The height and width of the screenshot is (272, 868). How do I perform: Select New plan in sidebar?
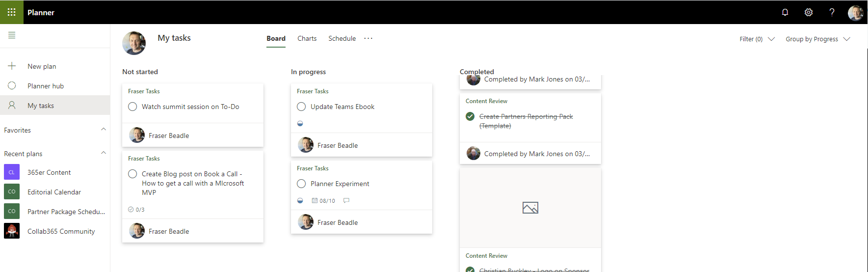pyautogui.click(x=55, y=66)
